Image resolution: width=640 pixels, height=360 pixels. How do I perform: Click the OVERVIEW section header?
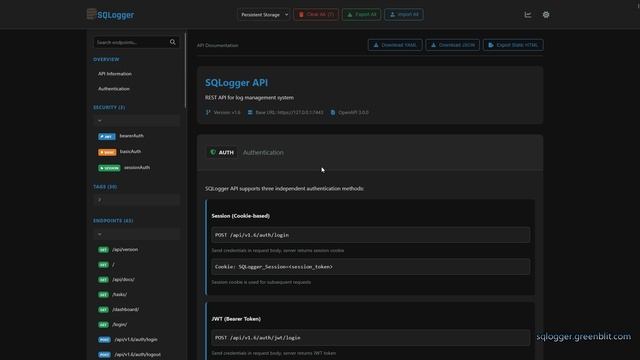point(106,59)
